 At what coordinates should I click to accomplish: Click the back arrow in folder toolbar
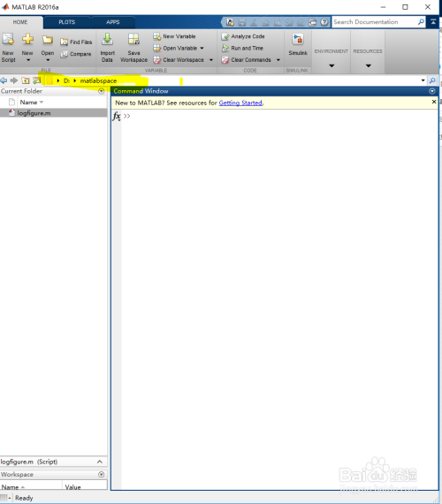[x=4, y=80]
